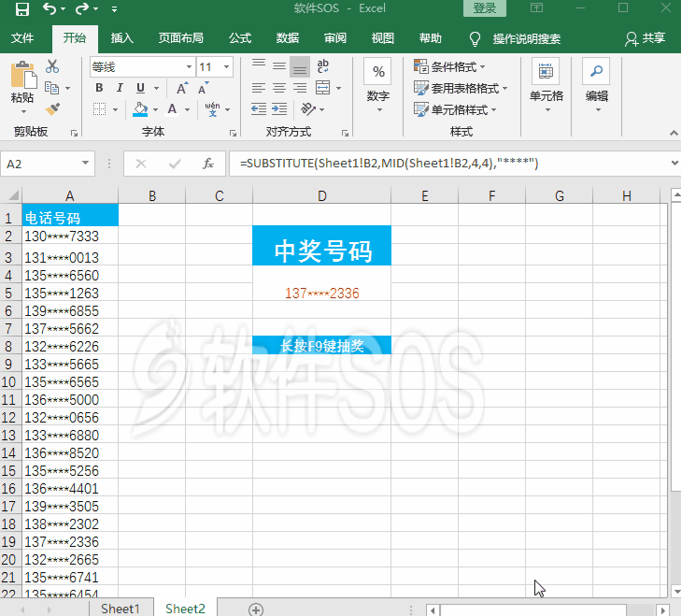
Task: Toggle wrap text (ab) option
Action: (x=323, y=66)
